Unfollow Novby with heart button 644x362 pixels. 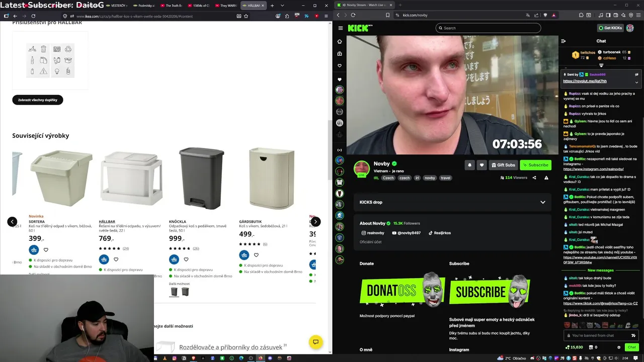point(481,165)
